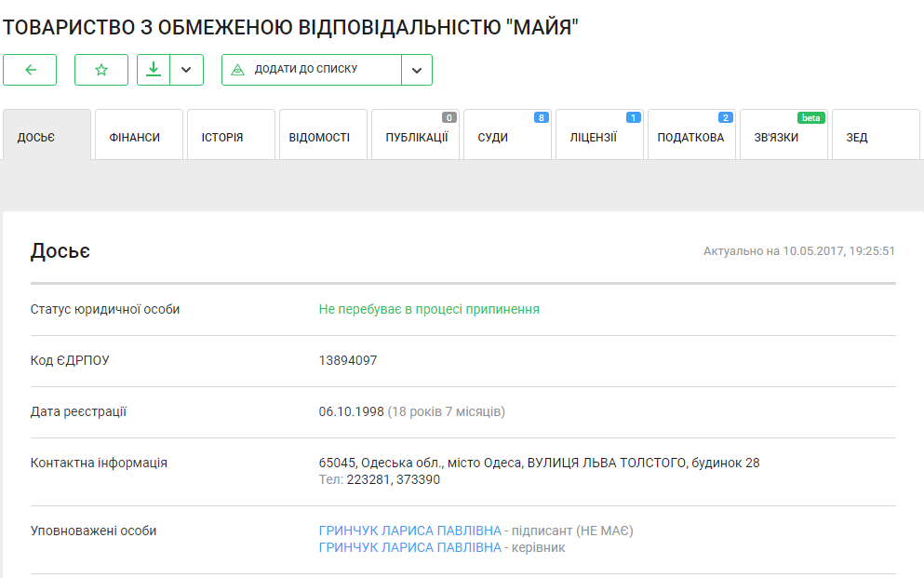This screenshot has height=578, width=924.
Task: Open the Публікації tab
Action: (415, 137)
